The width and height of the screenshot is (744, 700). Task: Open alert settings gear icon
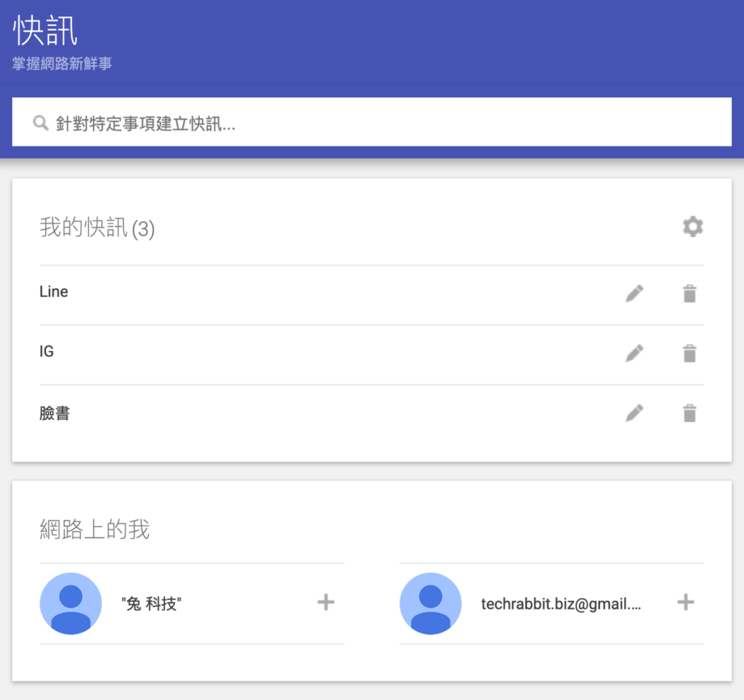(692, 227)
